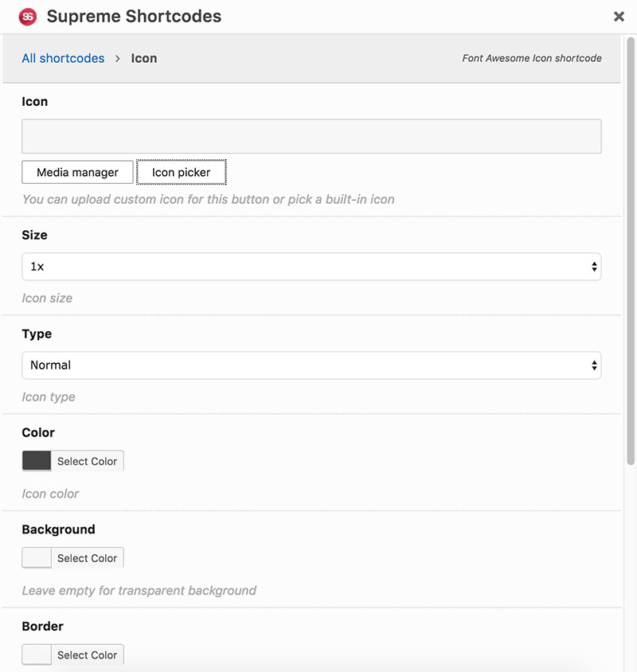Click the Icon breadcrumb label
This screenshot has width=637, height=672.
click(144, 58)
